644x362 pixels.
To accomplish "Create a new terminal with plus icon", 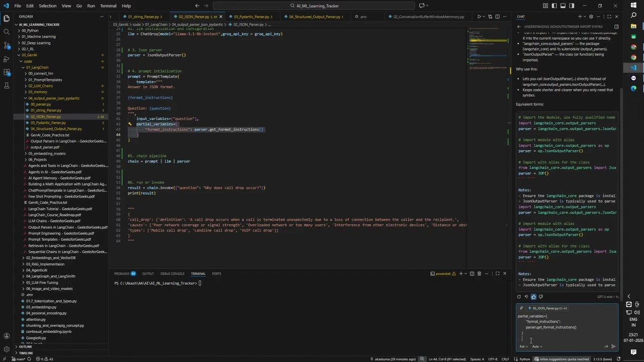I will (461, 274).
